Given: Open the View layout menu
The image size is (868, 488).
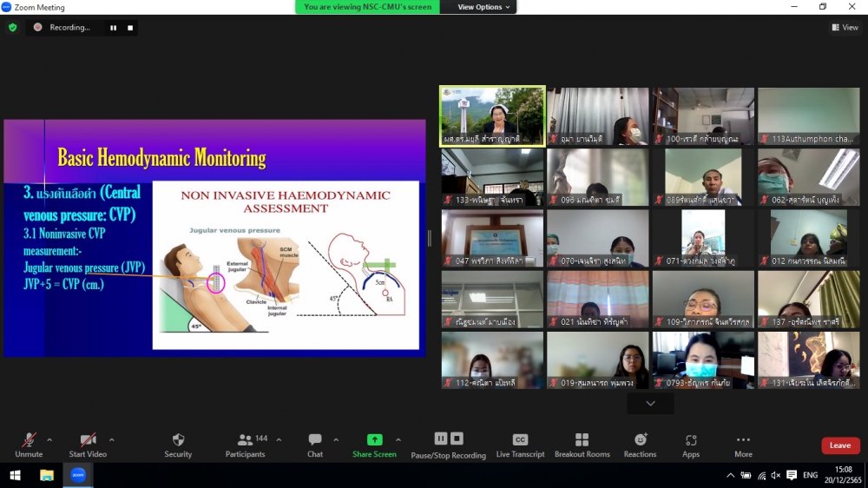Looking at the screenshot, I should (x=845, y=28).
